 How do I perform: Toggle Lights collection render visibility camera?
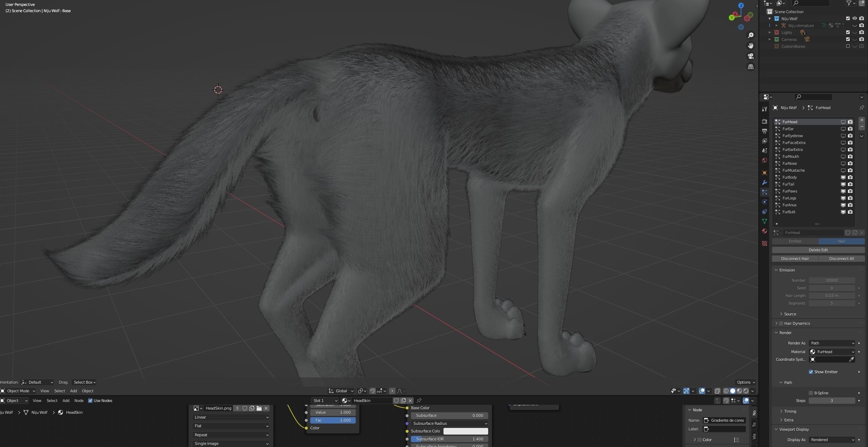point(861,33)
